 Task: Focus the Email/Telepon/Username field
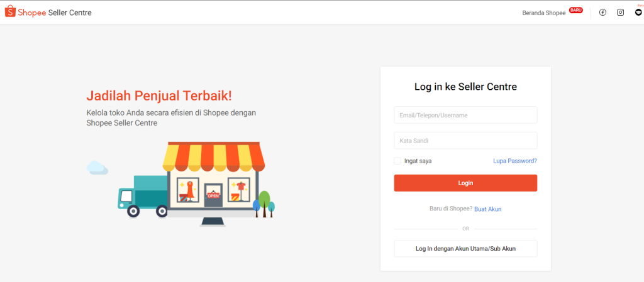pyautogui.click(x=465, y=115)
